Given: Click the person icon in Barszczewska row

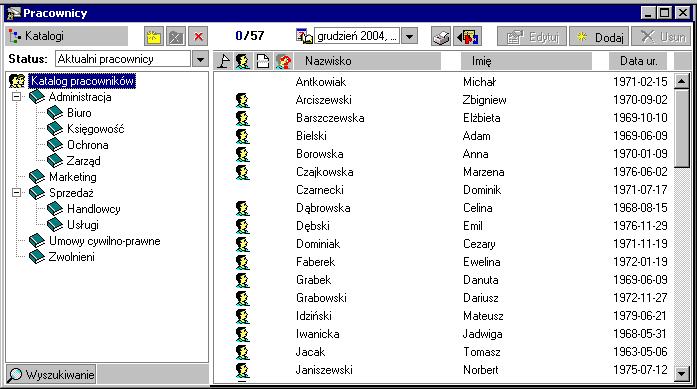Looking at the screenshot, I should click(x=243, y=118).
